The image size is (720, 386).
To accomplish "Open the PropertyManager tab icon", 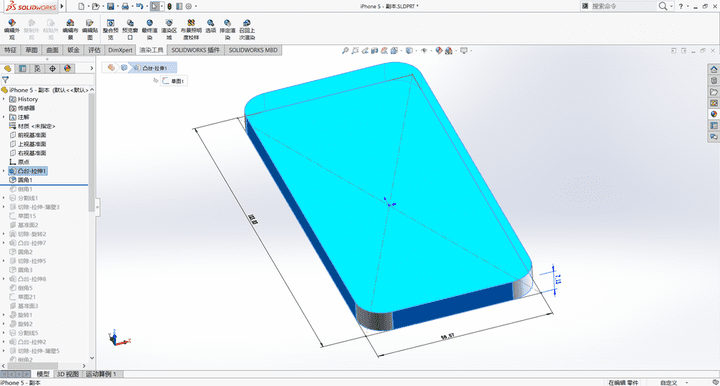I will (22, 68).
